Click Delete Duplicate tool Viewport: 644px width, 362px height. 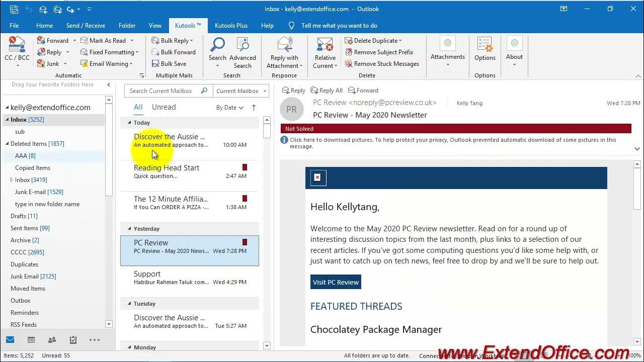(373, 41)
